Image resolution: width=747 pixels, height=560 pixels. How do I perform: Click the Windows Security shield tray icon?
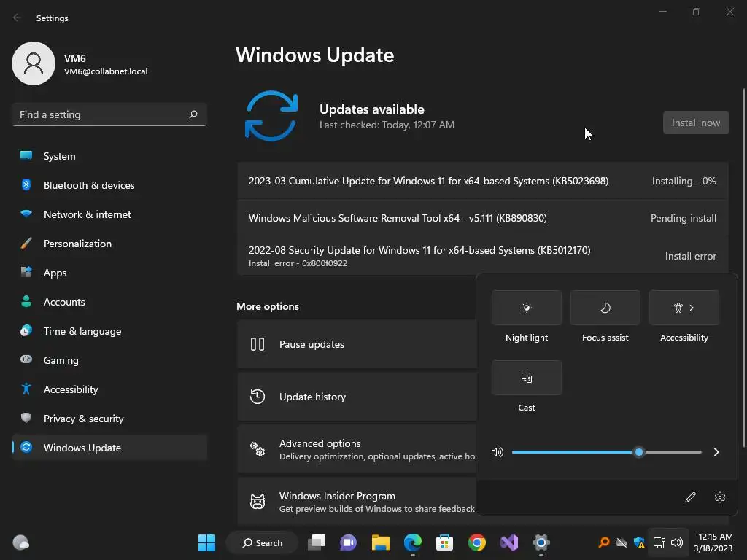coord(639,542)
